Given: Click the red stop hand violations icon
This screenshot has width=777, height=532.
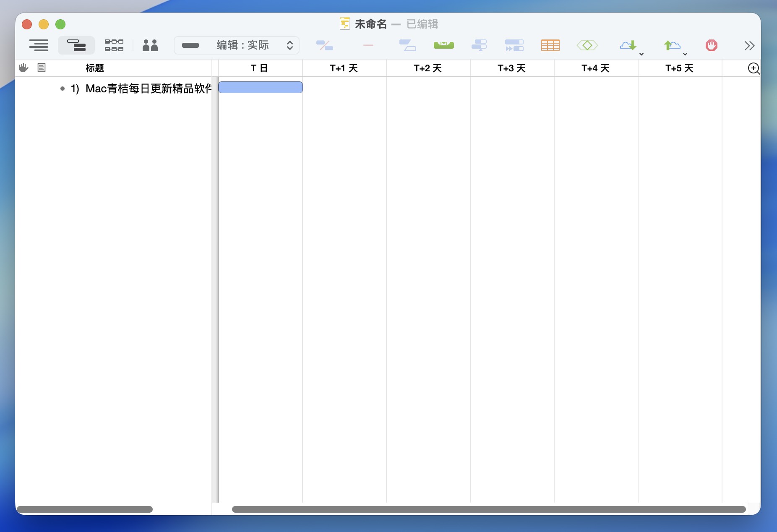Looking at the screenshot, I should click(711, 45).
